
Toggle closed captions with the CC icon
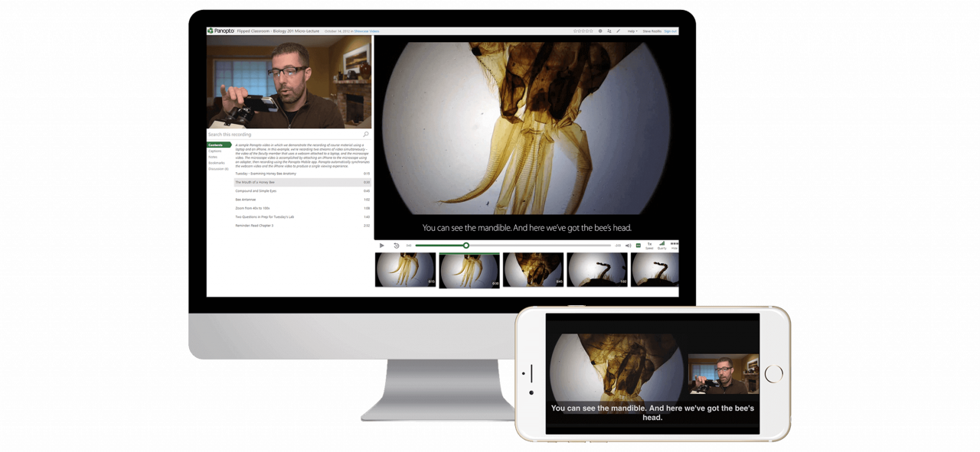(x=639, y=246)
